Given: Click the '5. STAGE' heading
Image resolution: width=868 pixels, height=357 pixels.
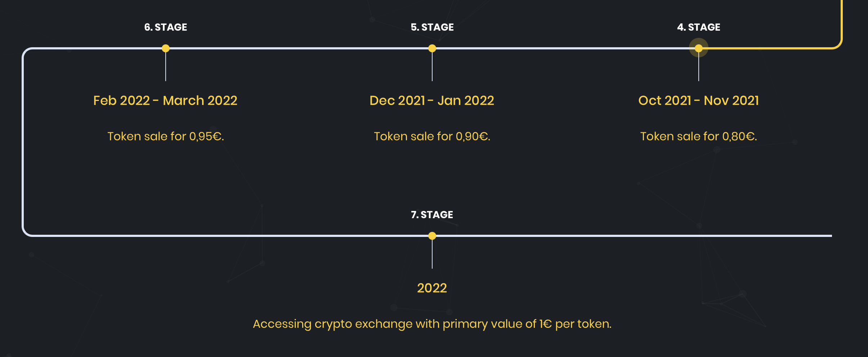Looking at the screenshot, I should click(432, 27).
